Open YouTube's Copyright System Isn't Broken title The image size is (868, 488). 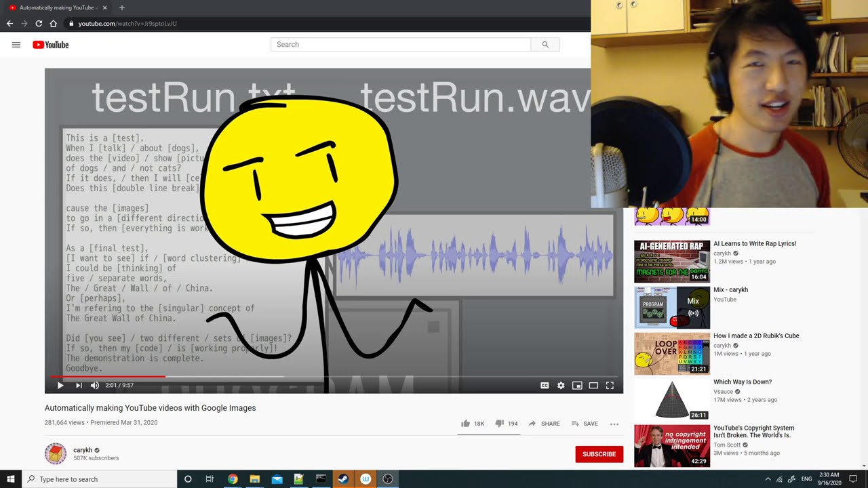click(753, 432)
